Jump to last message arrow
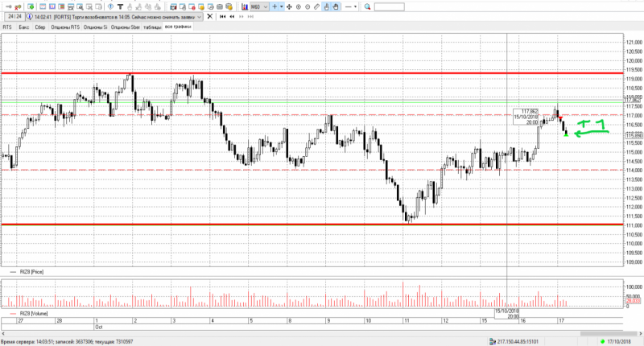Image resolution: width=644 pixels, height=346 pixels. click(250, 16)
